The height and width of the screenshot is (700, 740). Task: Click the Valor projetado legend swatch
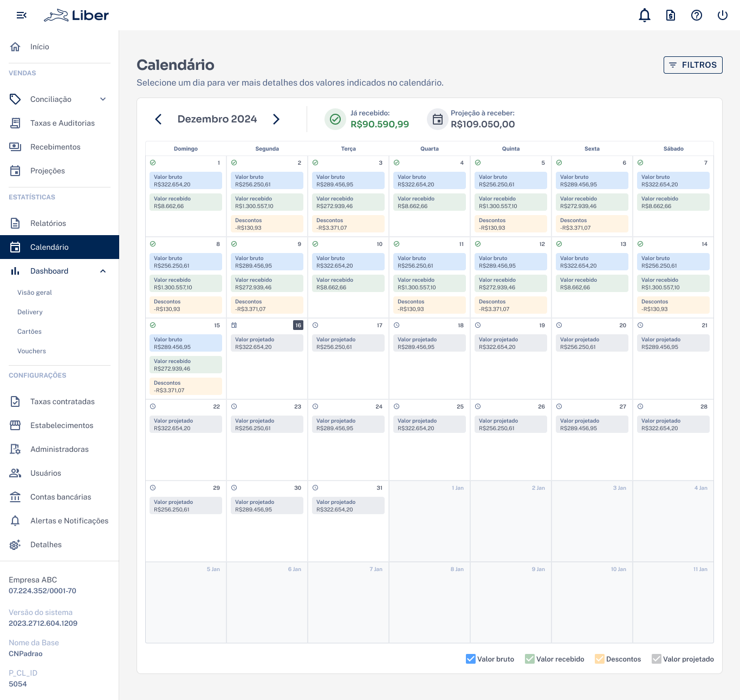coord(657,659)
